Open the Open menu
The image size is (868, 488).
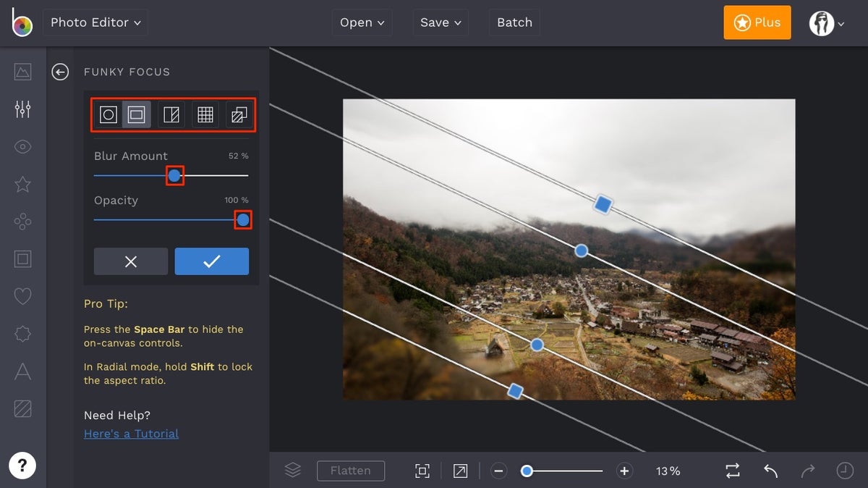point(362,22)
